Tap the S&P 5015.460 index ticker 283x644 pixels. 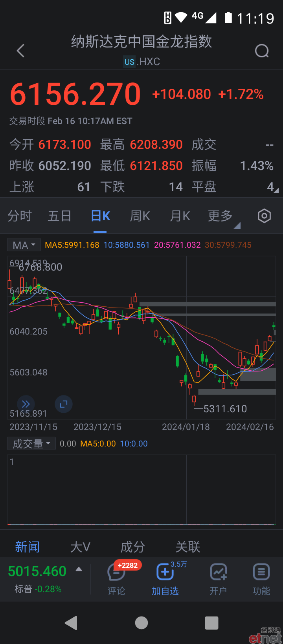pos(37,571)
